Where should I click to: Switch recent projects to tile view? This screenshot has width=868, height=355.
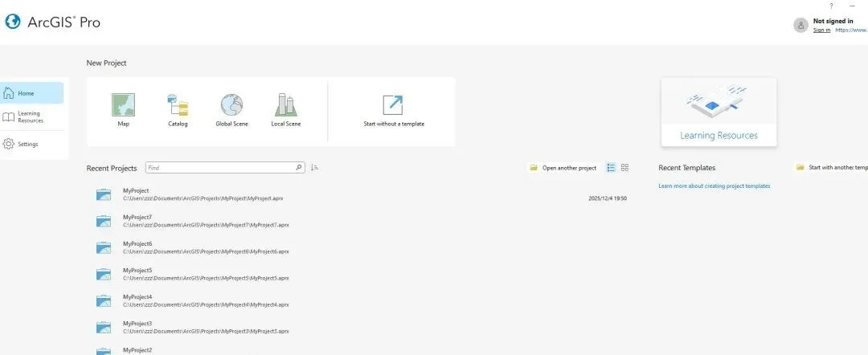(625, 168)
